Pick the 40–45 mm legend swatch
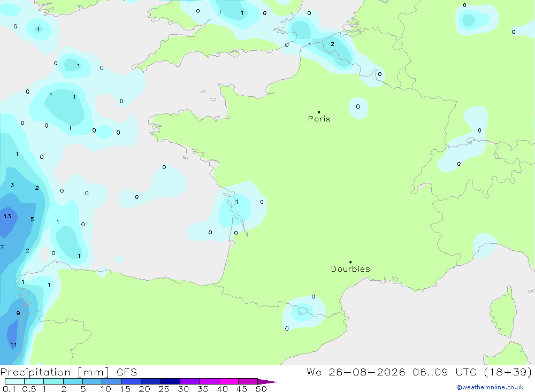This screenshot has height=392, width=535. click(x=228, y=381)
